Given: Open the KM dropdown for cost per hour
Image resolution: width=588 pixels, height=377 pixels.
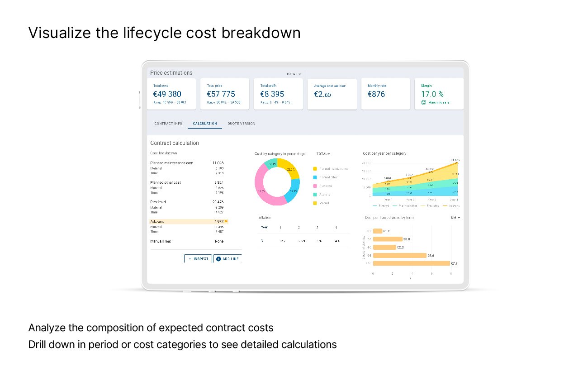Looking at the screenshot, I should (455, 218).
